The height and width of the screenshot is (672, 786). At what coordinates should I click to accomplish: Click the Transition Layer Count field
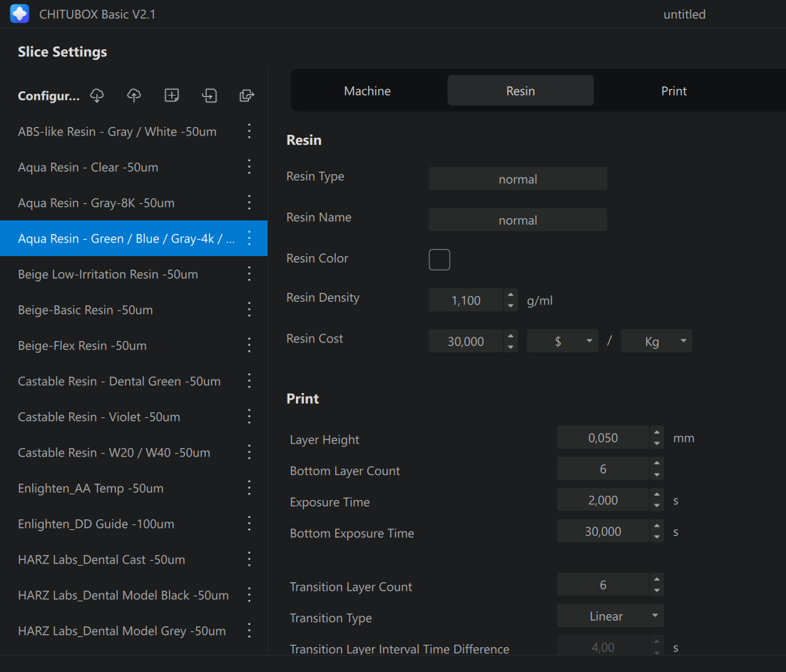point(603,584)
